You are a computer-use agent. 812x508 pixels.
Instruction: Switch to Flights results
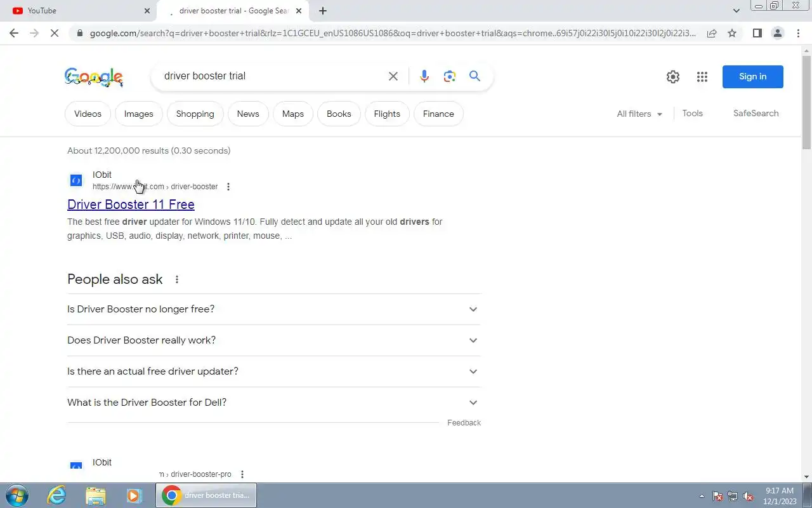tap(387, 114)
